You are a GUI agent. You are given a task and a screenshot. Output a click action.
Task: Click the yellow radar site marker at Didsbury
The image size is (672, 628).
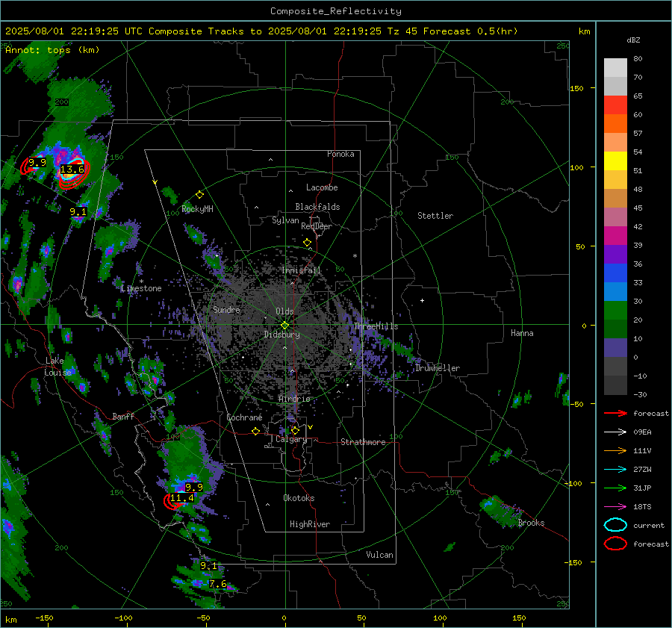[284, 326]
